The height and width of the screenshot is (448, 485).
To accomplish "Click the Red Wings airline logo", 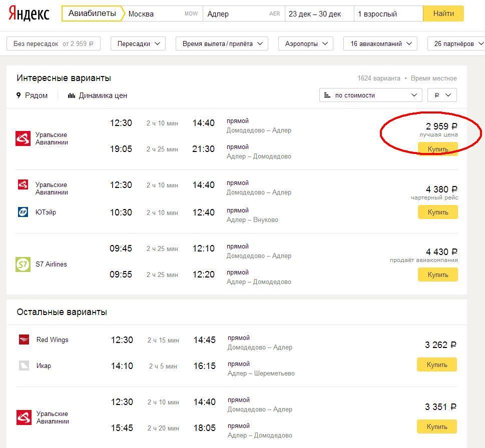I will pos(24,339).
